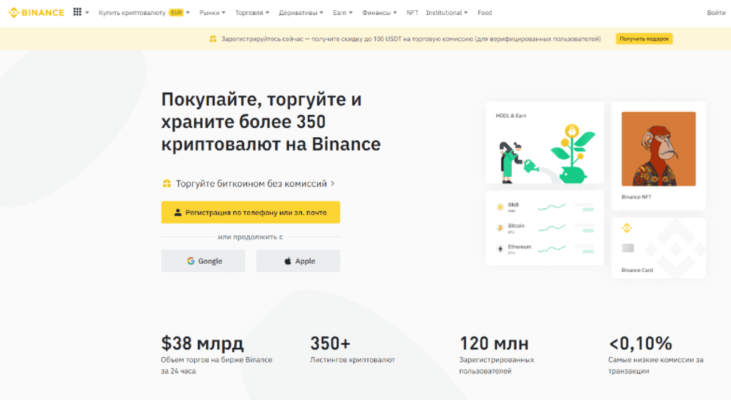Open Купить криптовалюту dropdown

coord(144,13)
